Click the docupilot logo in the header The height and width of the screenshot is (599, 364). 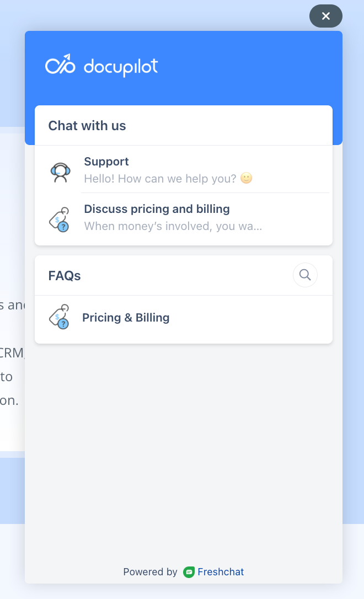[x=101, y=66]
